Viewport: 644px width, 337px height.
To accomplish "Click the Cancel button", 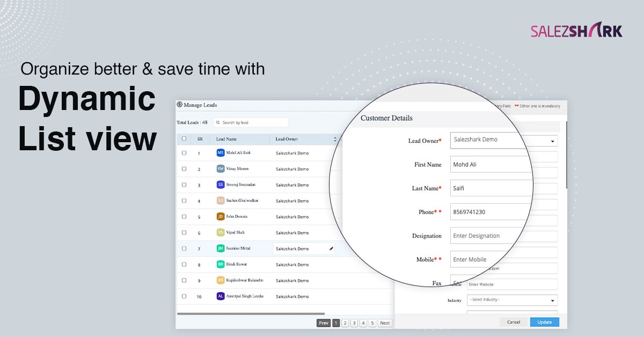I will pyautogui.click(x=514, y=322).
